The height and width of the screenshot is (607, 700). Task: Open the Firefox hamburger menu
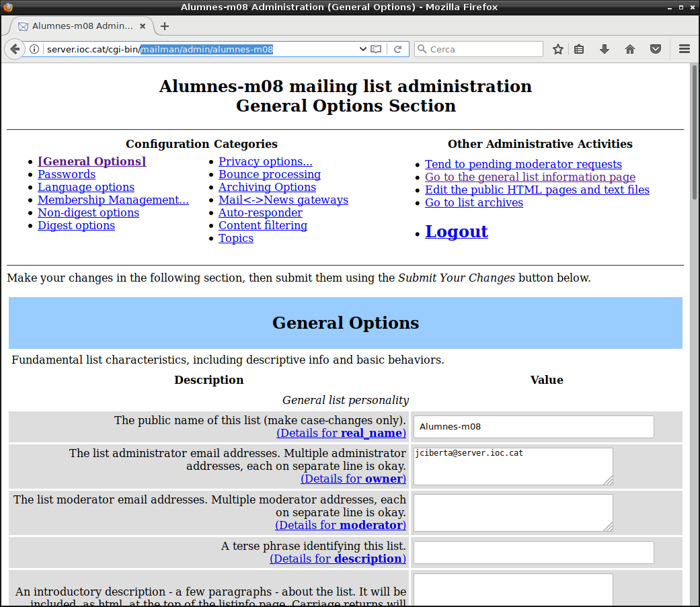(685, 49)
